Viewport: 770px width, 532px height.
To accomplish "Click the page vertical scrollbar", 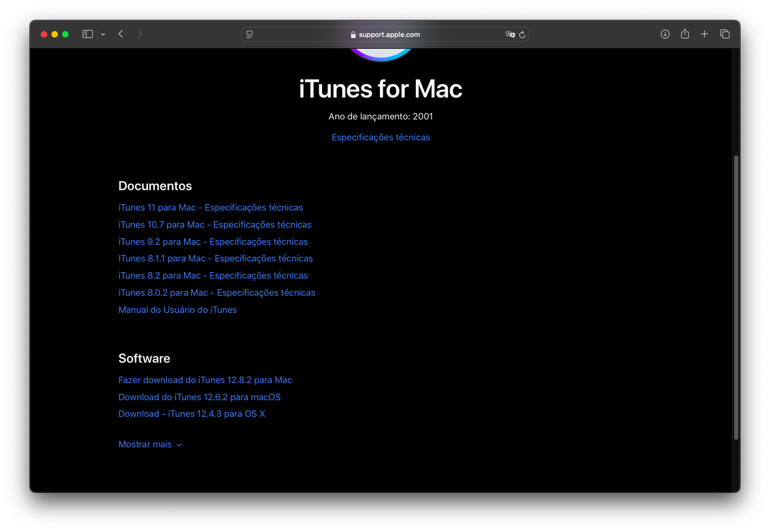I will [736, 297].
